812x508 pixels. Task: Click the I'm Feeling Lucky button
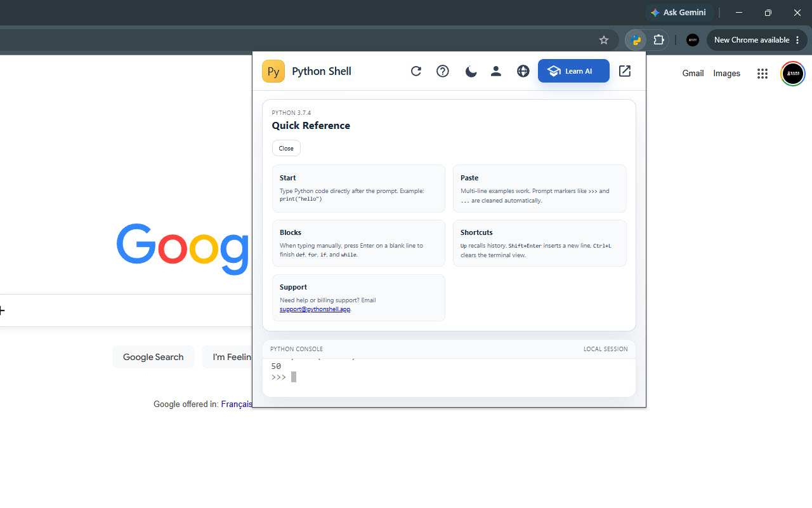click(228, 357)
